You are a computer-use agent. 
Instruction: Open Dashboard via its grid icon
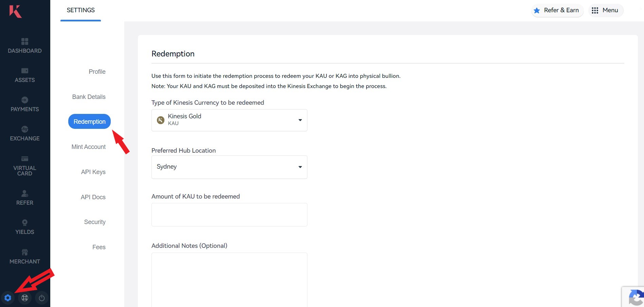[25, 41]
